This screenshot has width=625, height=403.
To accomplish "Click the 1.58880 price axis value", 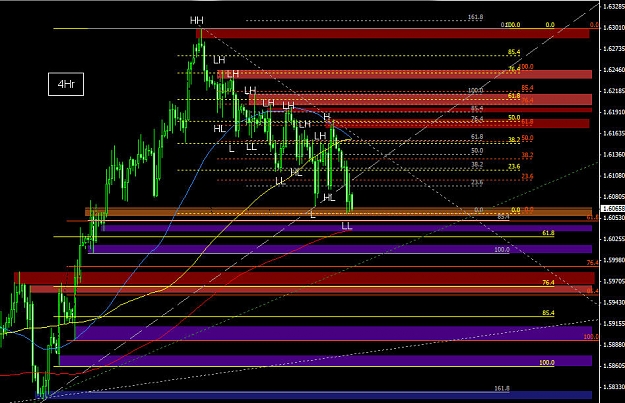I will (x=613, y=344).
